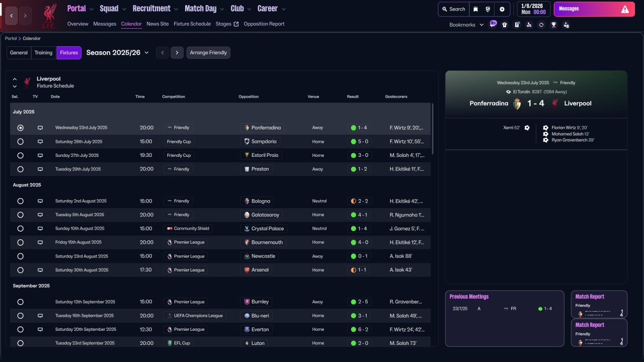Switch to the Training calendar tab
This screenshot has height=362, width=644.
(44, 53)
